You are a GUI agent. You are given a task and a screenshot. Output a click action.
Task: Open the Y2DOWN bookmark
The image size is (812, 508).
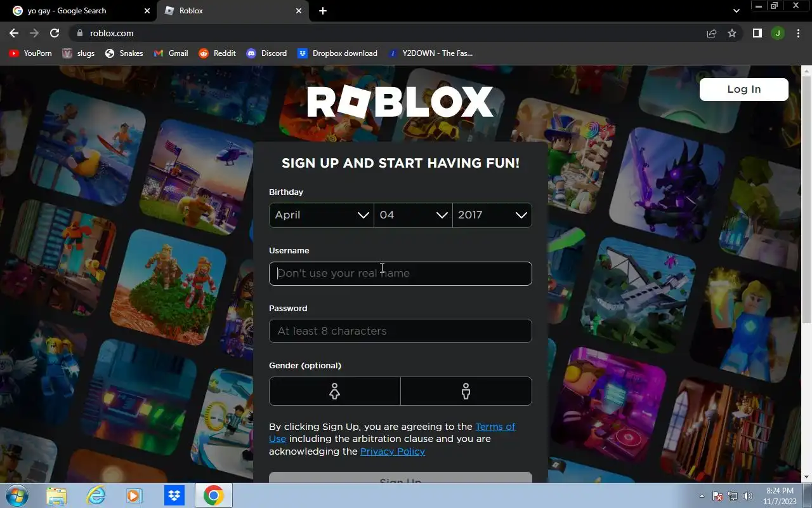(x=431, y=53)
